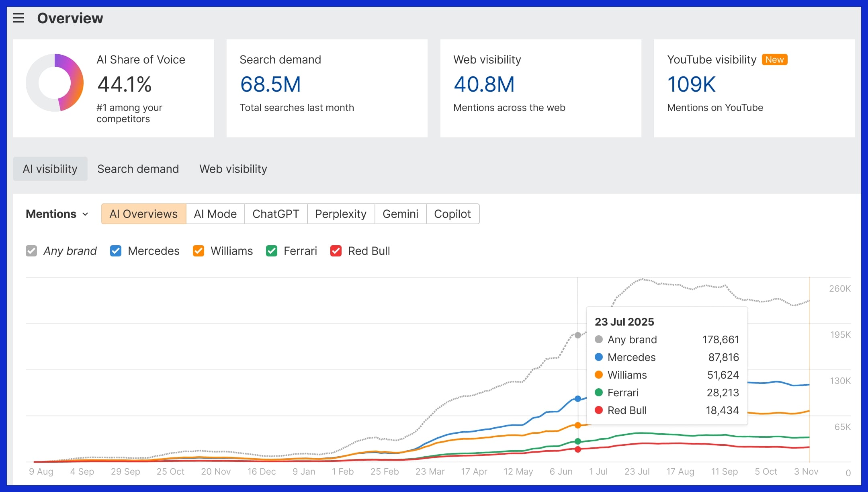The image size is (868, 492).
Task: Click the 51,624 Williams value
Action: tap(723, 375)
